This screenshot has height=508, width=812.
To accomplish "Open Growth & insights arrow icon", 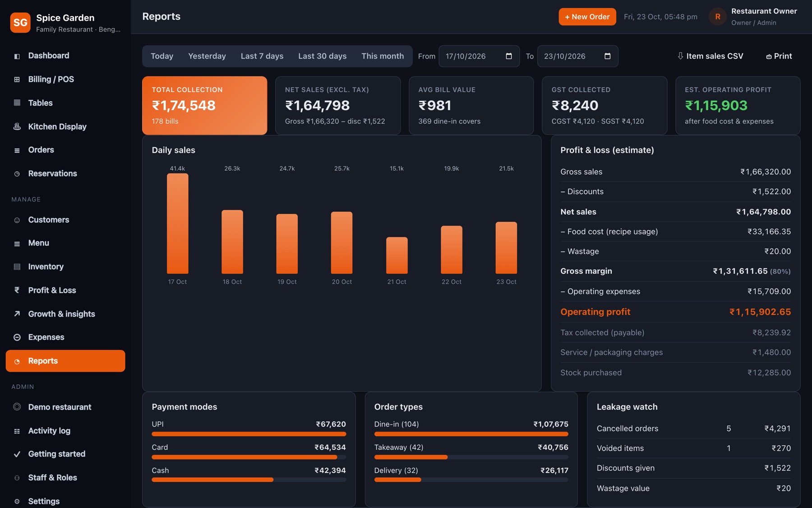I will 17,314.
